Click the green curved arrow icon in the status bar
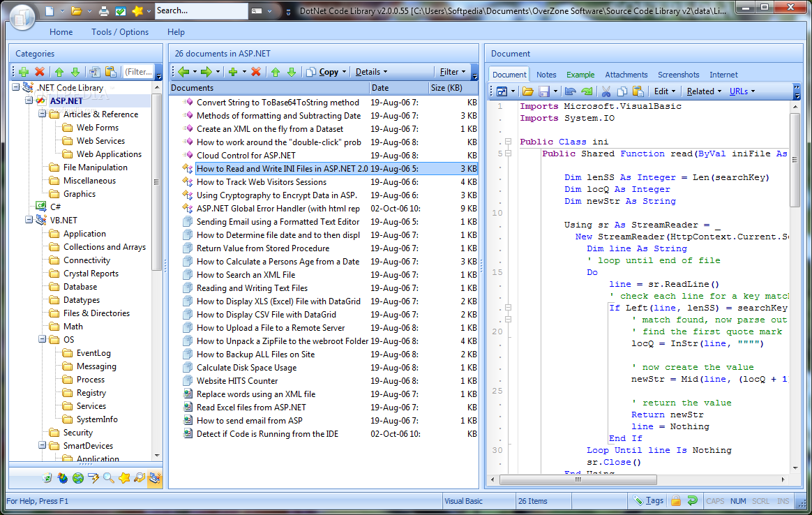Image resolution: width=812 pixels, height=515 pixels. click(x=693, y=500)
